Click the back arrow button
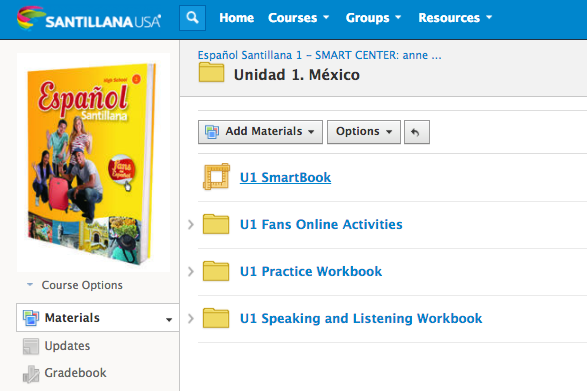 click(x=417, y=132)
